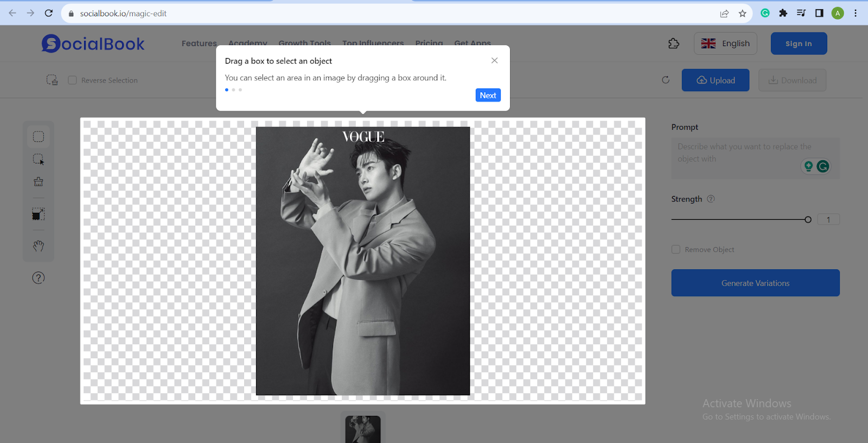
Task: Select the expand canvas tool
Action: pyautogui.click(x=39, y=214)
